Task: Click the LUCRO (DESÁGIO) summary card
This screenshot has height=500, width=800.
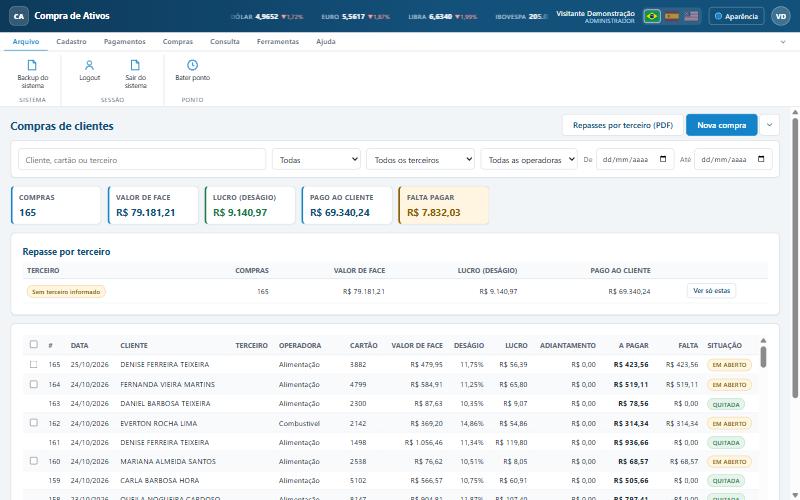Action: [x=250, y=205]
